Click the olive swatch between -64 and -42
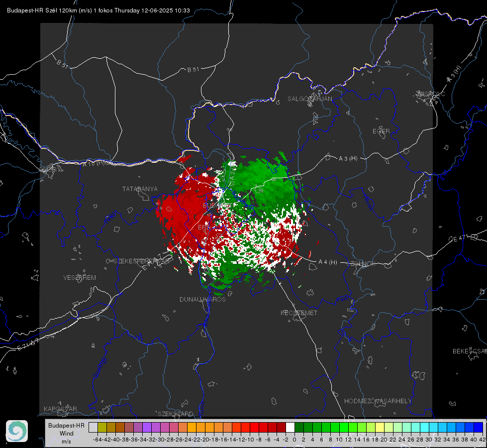This screenshot has width=487, height=448. 102,427
